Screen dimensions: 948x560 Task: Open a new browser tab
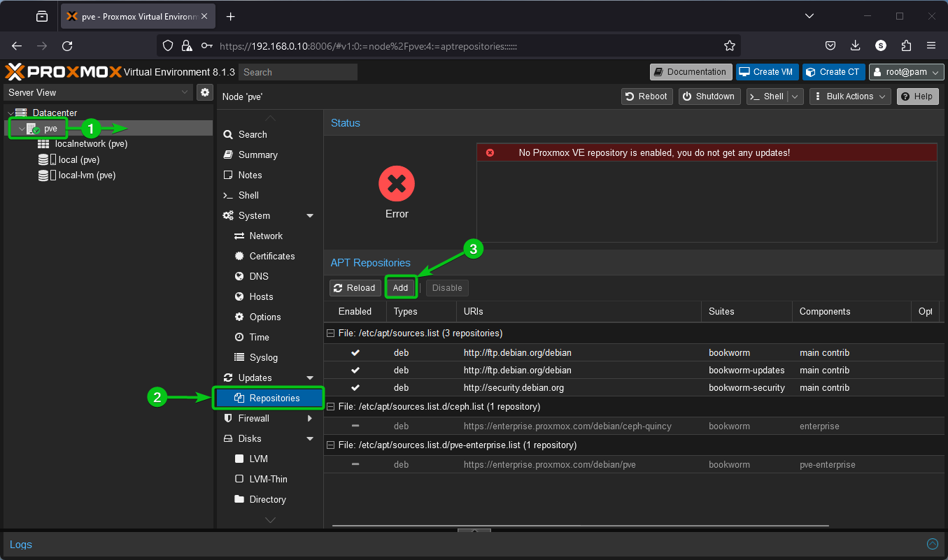[231, 16]
